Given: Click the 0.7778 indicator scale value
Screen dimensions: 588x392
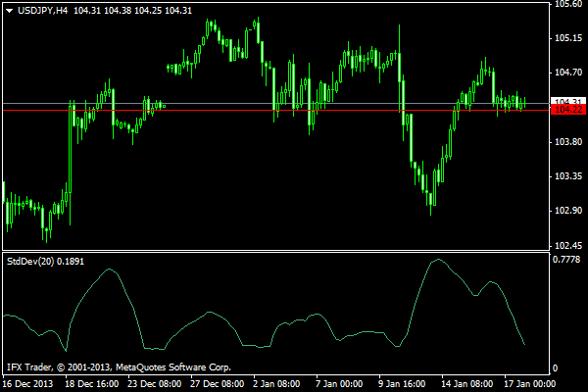Looking at the screenshot, I should click(568, 261).
